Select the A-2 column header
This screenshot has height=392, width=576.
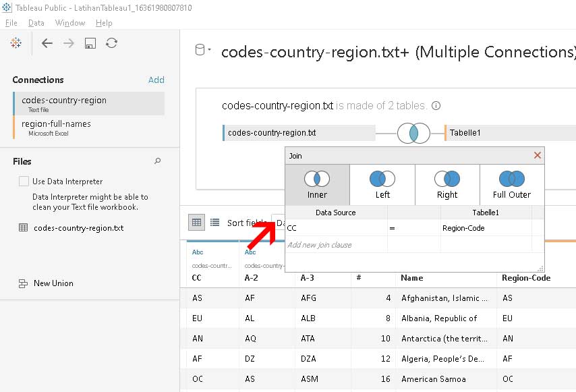click(252, 278)
